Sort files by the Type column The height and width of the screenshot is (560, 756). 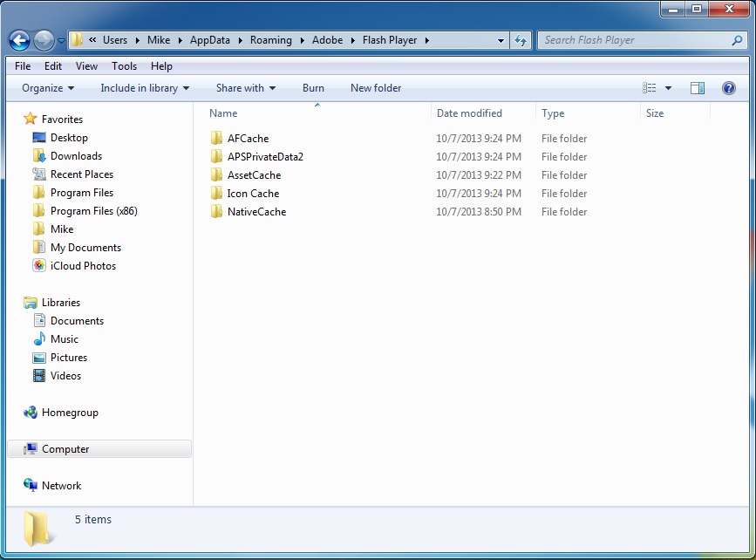(x=552, y=113)
